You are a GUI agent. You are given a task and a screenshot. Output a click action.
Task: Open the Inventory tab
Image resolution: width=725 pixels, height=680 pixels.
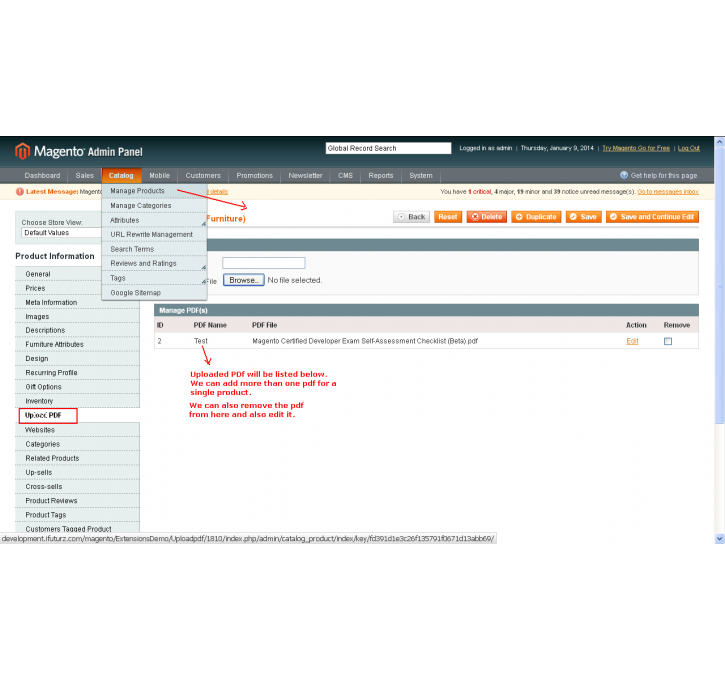click(77, 401)
